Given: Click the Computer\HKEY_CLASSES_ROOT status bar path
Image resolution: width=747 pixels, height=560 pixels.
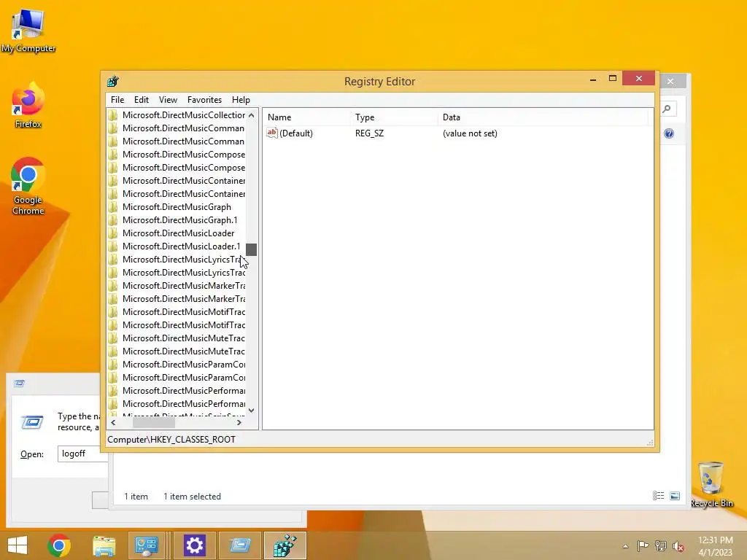Looking at the screenshot, I should 171,439.
